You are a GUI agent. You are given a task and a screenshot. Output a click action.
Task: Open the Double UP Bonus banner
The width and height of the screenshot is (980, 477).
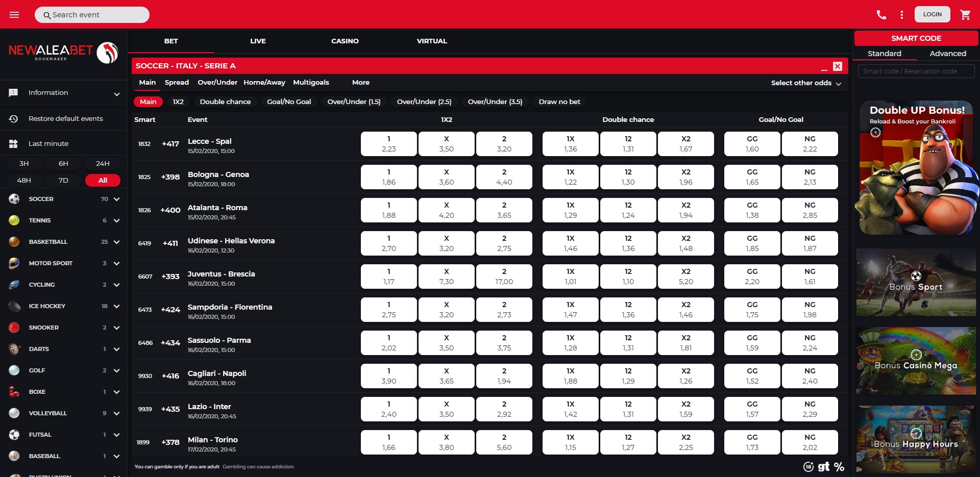click(917, 168)
